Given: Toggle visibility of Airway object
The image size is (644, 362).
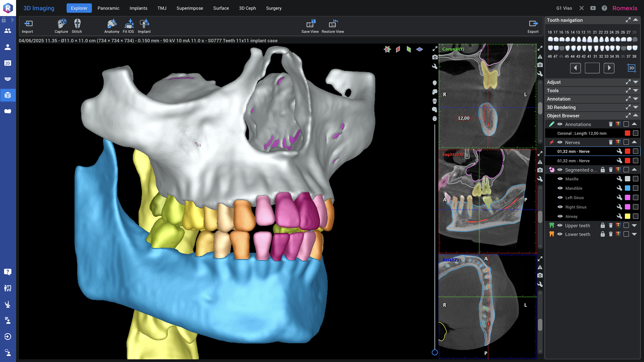Looking at the screenshot, I should pyautogui.click(x=560, y=217).
